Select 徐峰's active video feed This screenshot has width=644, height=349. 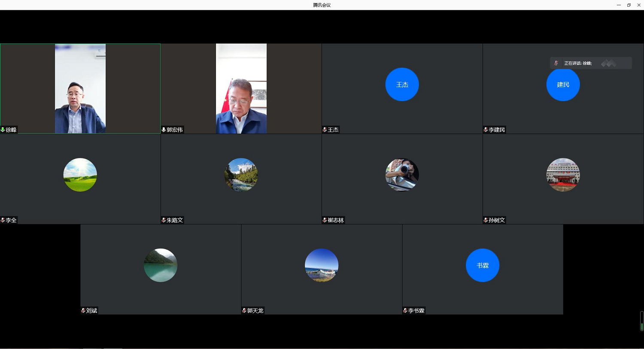(80, 88)
